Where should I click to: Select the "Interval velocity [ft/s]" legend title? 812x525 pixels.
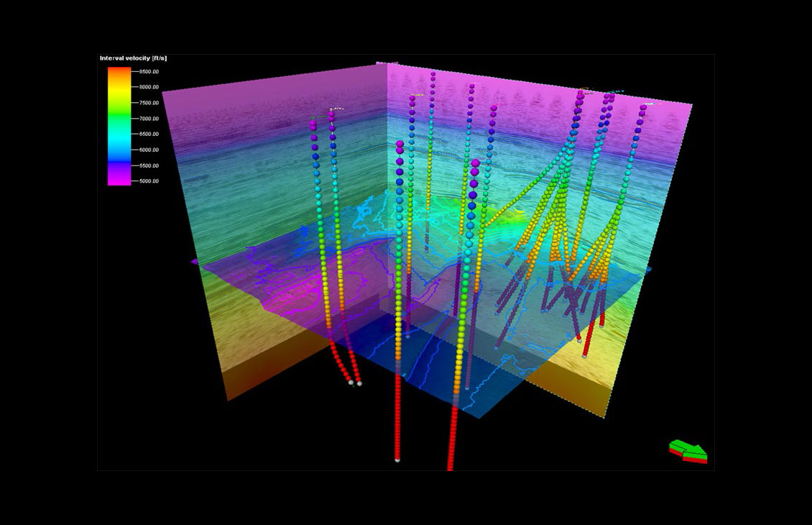click(133, 58)
